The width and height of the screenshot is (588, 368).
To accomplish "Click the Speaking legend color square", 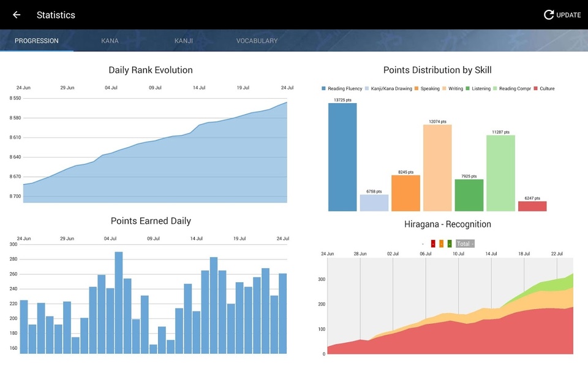I will (417, 88).
